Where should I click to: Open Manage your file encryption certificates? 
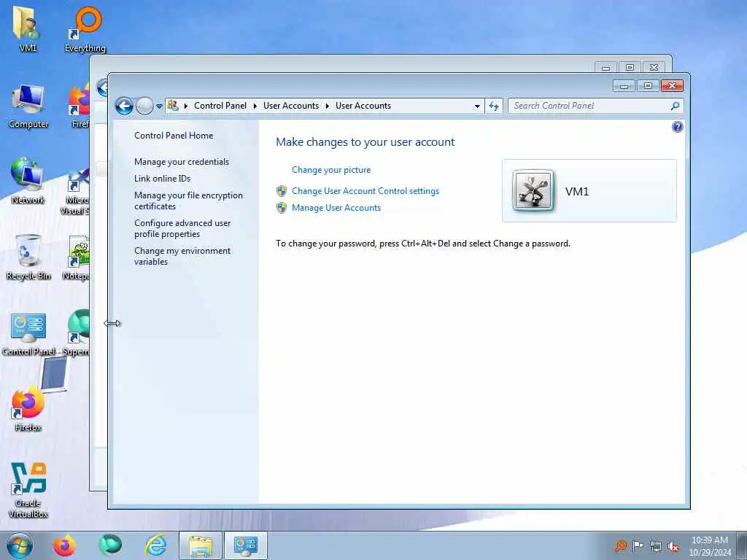click(x=188, y=201)
